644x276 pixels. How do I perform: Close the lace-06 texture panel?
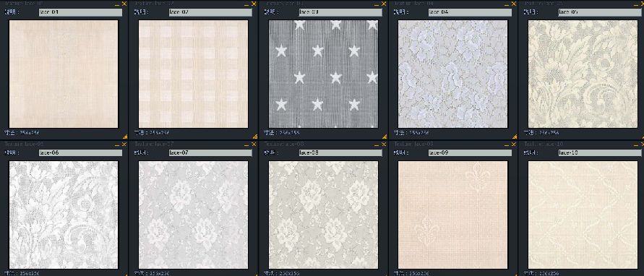(124, 145)
